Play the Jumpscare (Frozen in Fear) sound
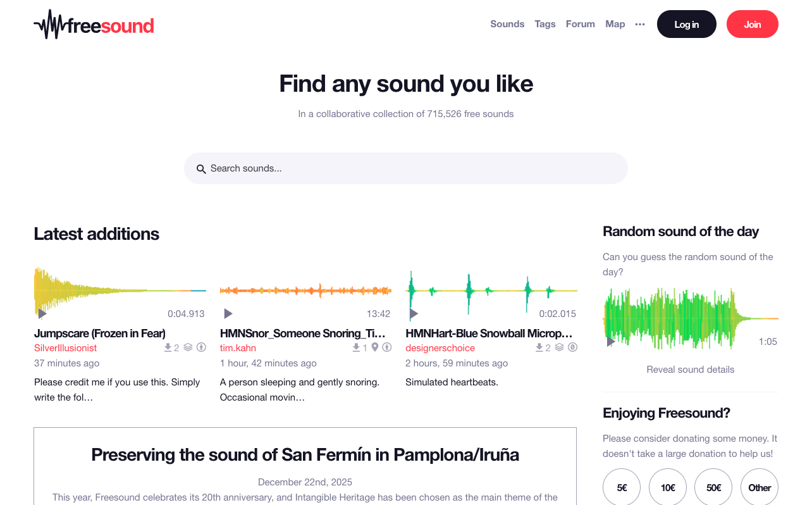Screen dimensions: 812x505 click(x=42, y=313)
